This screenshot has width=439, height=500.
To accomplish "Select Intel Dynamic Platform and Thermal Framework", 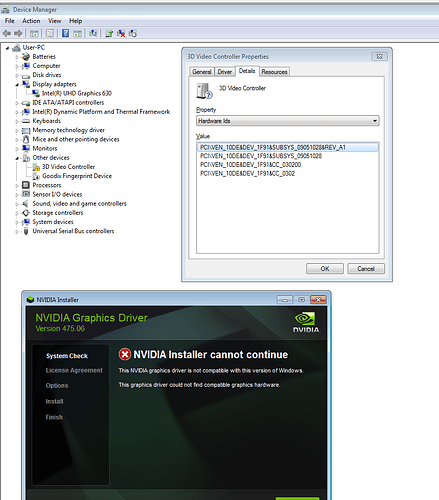I will 101,112.
